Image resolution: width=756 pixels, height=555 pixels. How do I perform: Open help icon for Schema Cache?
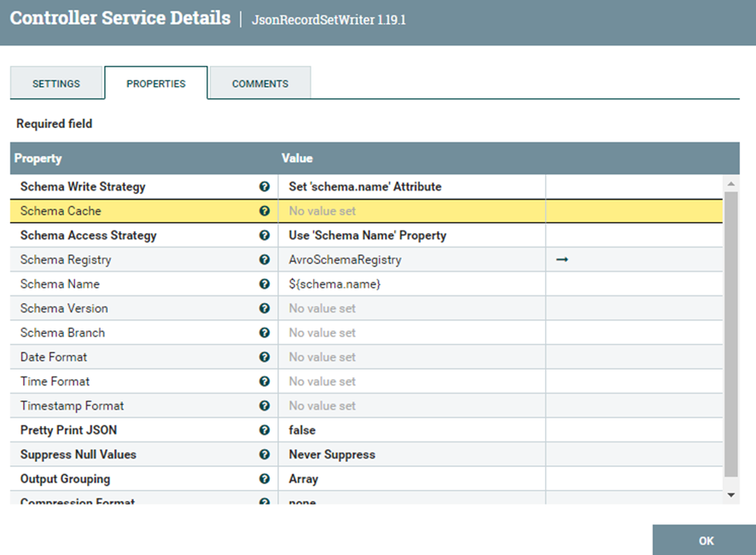(x=265, y=211)
